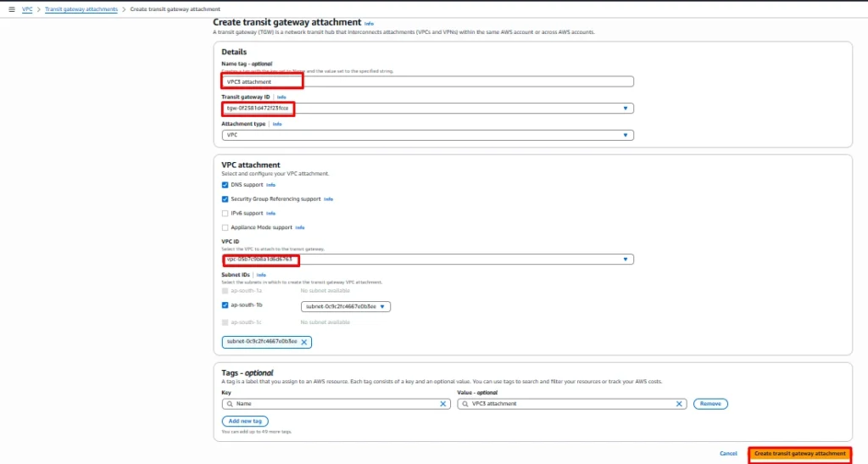This screenshot has height=464, width=868.
Task: Disable Security Group Referencing support
Action: click(x=225, y=198)
